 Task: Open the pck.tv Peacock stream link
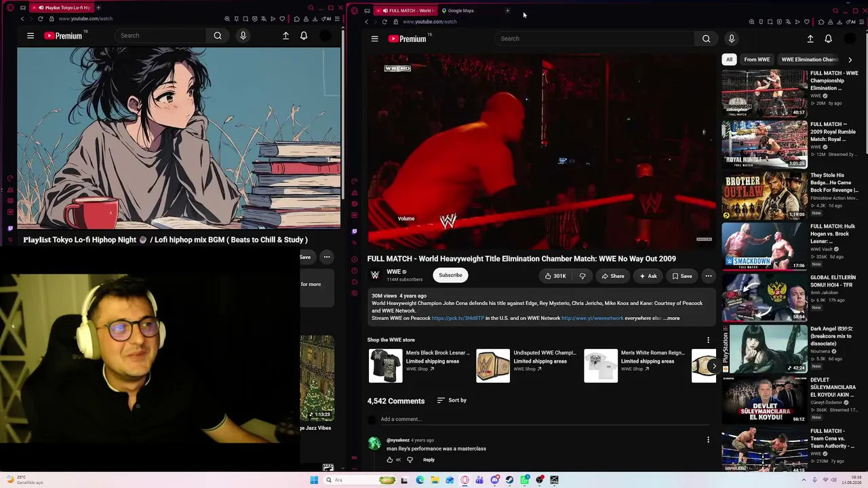[458, 318]
